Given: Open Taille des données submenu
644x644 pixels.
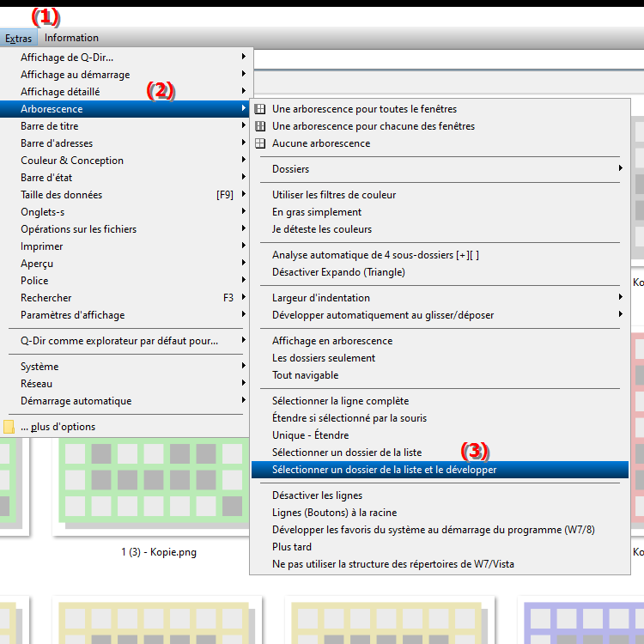Looking at the screenshot, I should tap(125, 195).
